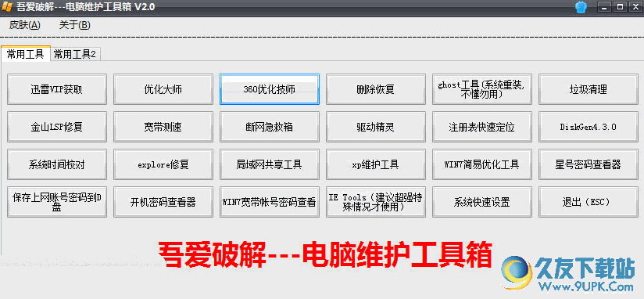Close the toolbox window

click(635, 6)
